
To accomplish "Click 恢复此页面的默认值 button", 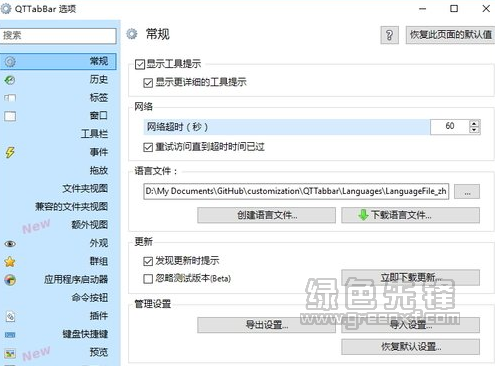I will pyautogui.click(x=450, y=35).
